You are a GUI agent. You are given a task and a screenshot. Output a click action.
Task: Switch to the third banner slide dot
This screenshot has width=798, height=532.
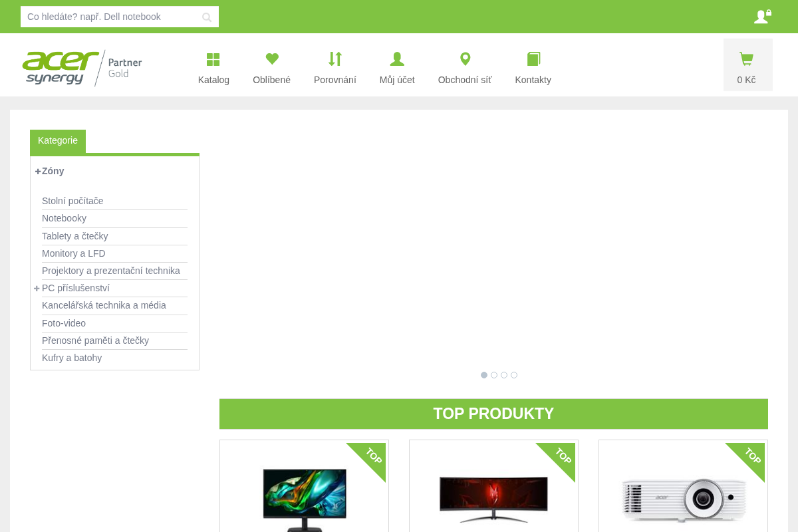[504, 375]
